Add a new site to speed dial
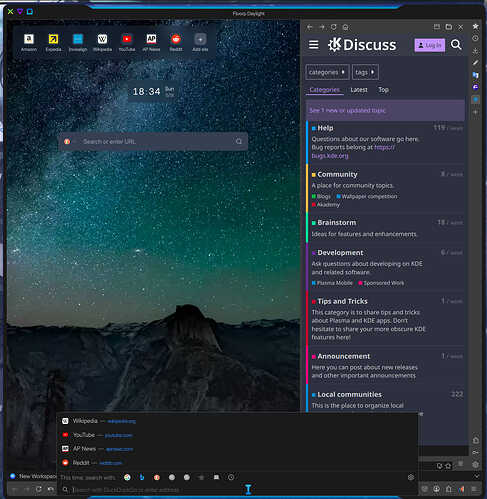 200,43
